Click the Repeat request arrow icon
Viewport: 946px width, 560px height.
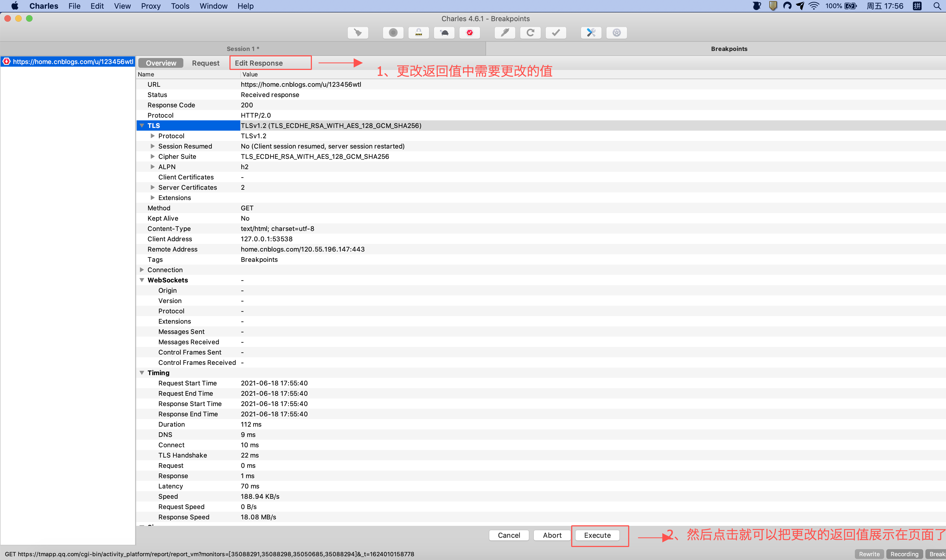(x=530, y=33)
